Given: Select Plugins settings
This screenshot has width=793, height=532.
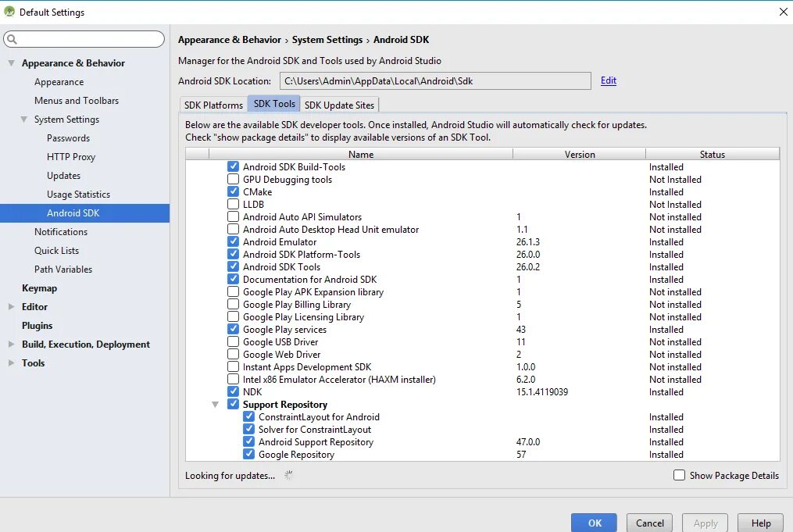Looking at the screenshot, I should point(37,325).
